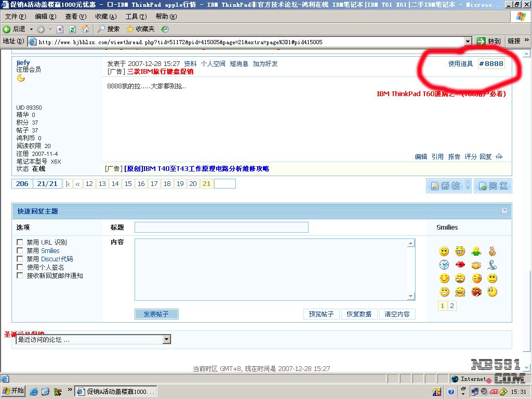Click the History icon in toolbar
The width and height of the screenshot is (532, 399).
[x=165, y=29]
